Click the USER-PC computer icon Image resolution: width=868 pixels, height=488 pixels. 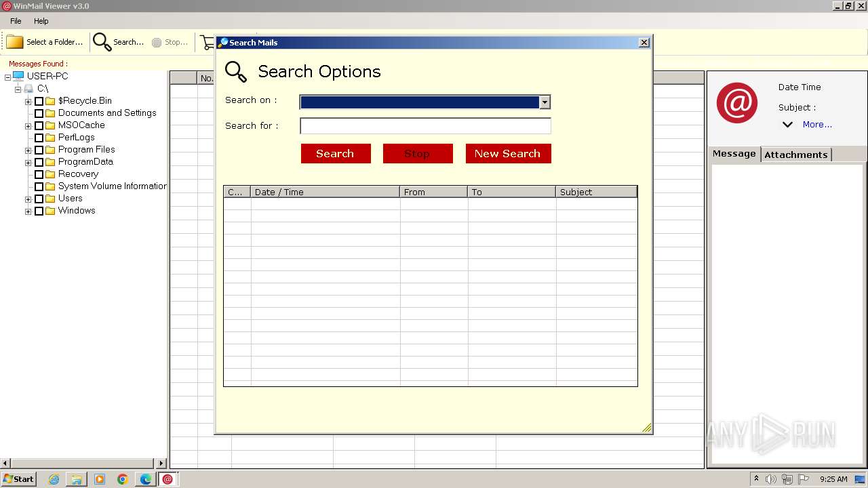click(18, 76)
